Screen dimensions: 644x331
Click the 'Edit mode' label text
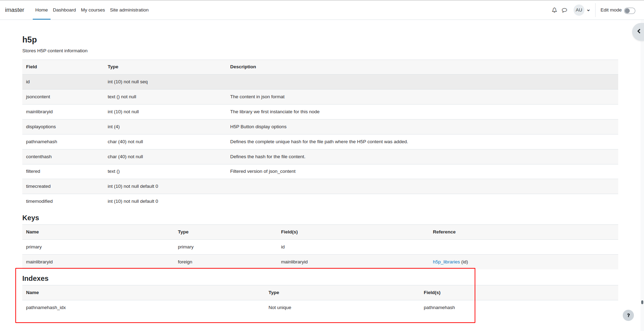[611, 10]
